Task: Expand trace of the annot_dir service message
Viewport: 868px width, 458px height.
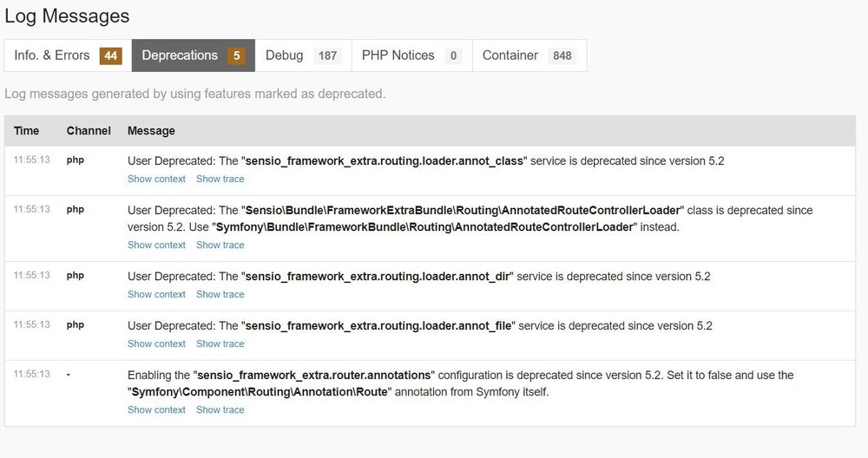Action: (x=220, y=294)
